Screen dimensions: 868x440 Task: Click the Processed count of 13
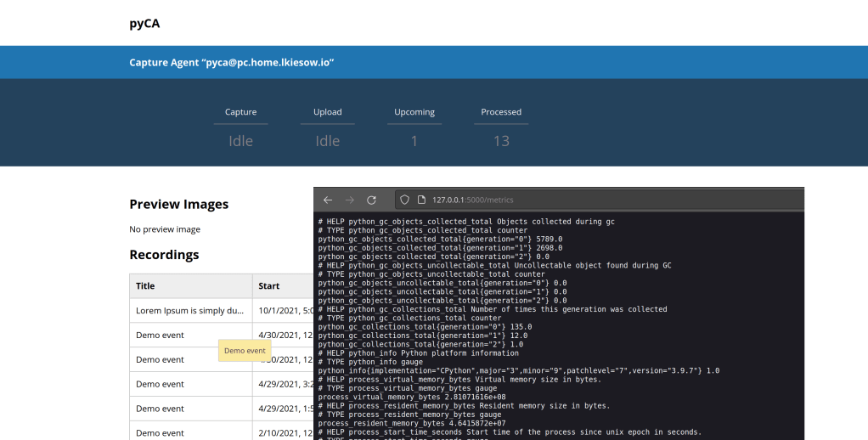[501, 140]
